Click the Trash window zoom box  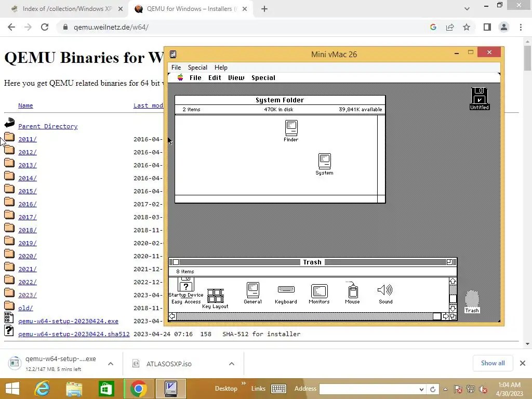[449, 262]
